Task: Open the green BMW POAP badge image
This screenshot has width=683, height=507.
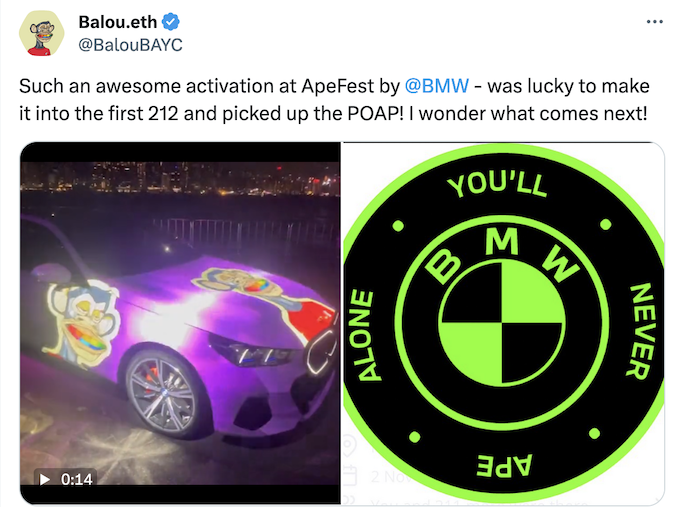Action: [503, 323]
